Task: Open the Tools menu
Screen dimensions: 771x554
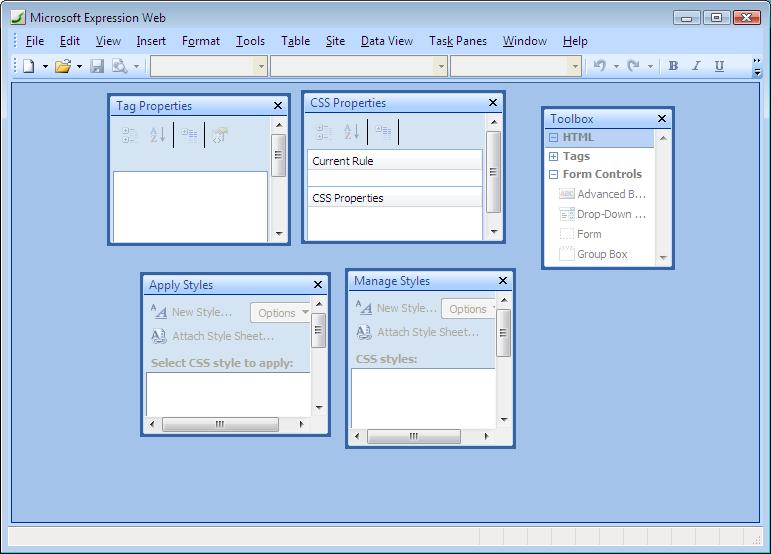Action: tap(250, 41)
